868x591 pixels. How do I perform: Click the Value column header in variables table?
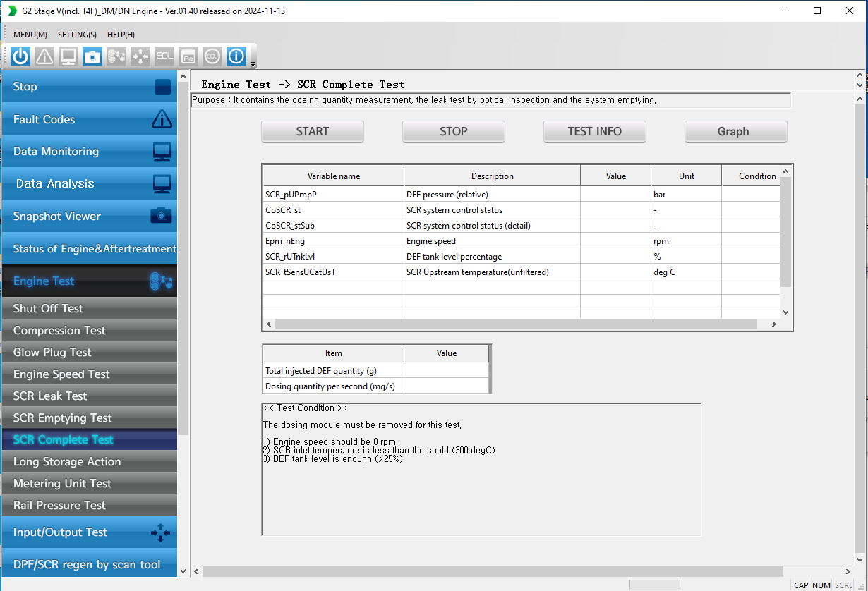click(616, 176)
